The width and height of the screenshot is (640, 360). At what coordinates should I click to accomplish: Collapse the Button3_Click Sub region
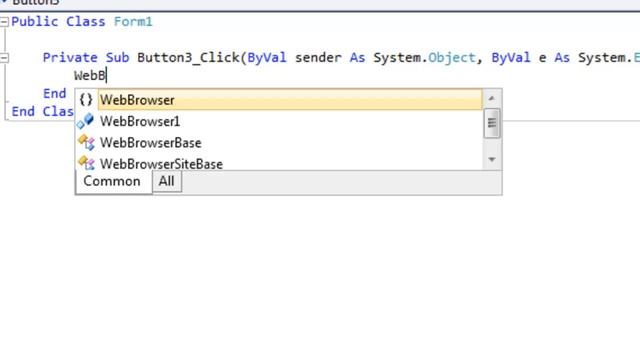pyautogui.click(x=4, y=58)
